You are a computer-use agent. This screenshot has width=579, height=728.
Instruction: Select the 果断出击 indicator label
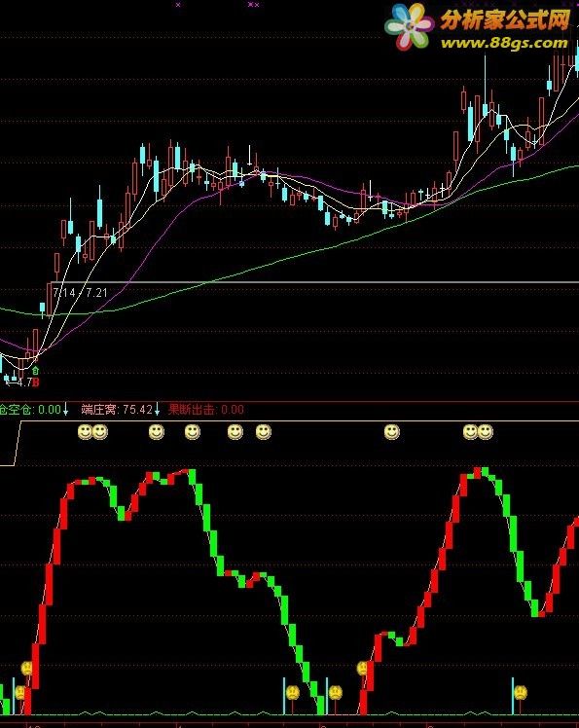pos(192,410)
